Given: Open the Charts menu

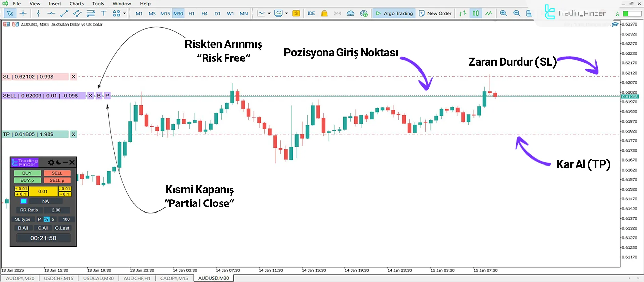Looking at the screenshot, I should click(76, 4).
